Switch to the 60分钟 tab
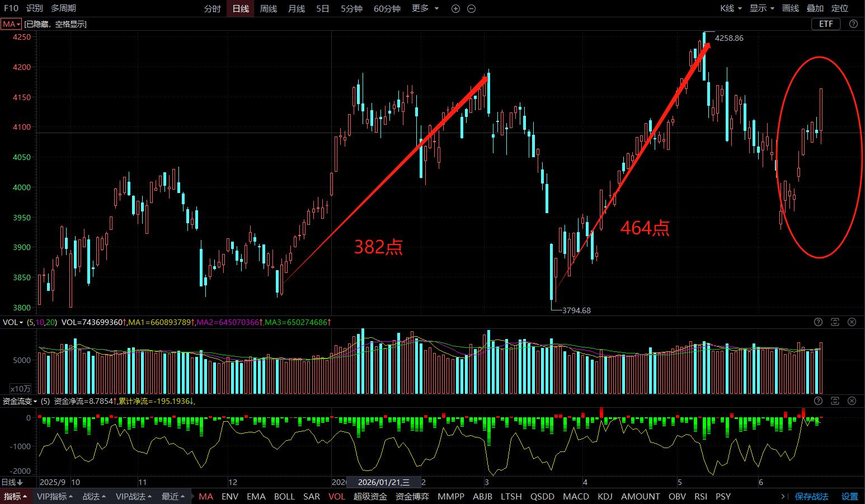865x504 pixels. [387, 8]
